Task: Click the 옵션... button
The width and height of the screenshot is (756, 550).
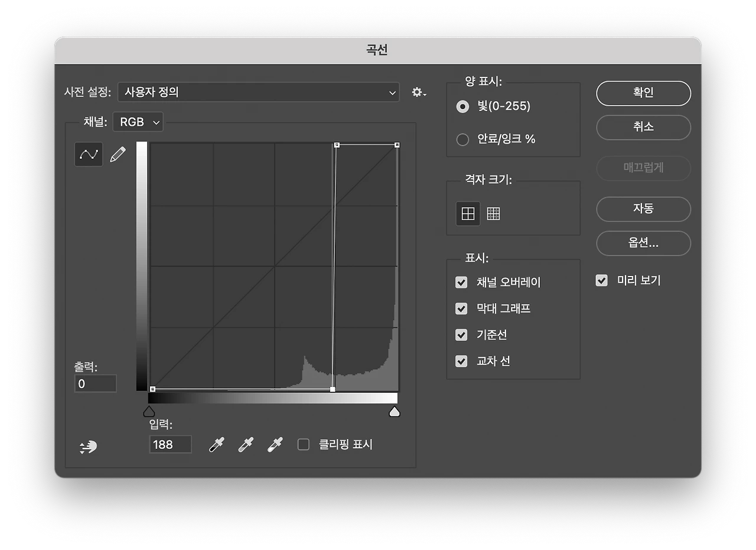Action: point(643,243)
